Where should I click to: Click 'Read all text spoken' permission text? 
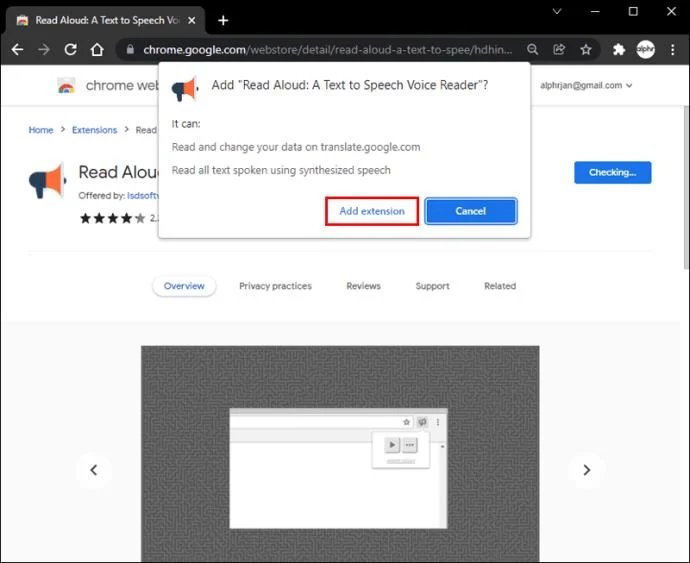[281, 170]
